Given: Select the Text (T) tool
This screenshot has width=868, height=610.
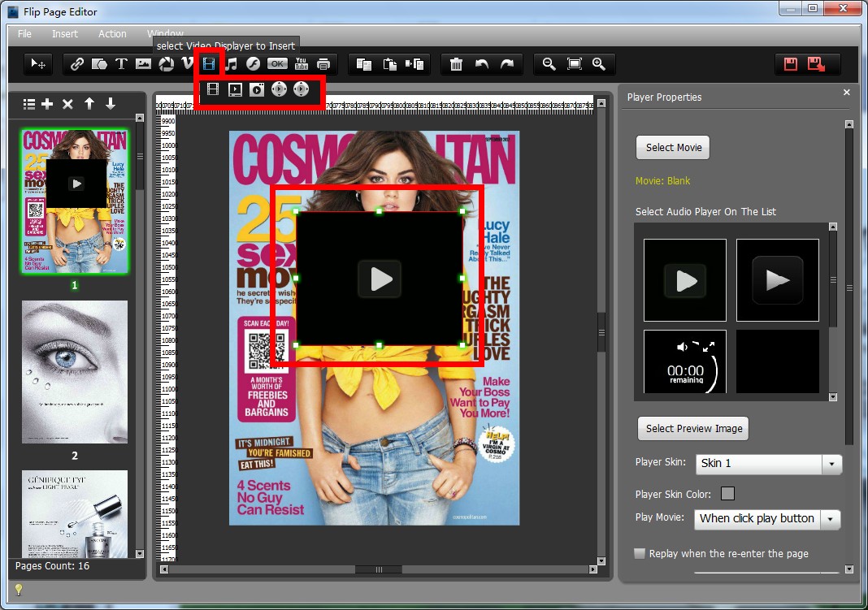Looking at the screenshot, I should coord(120,64).
